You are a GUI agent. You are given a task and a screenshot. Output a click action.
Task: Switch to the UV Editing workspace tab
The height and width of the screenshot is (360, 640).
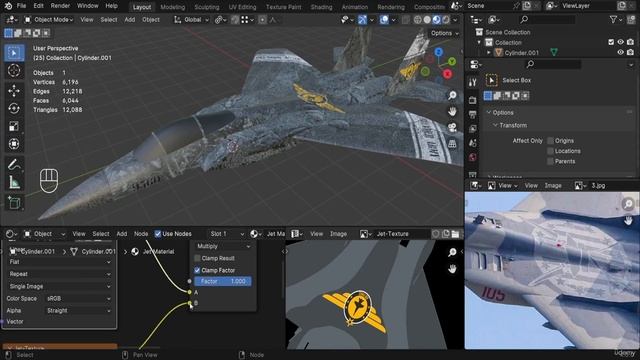(x=242, y=7)
